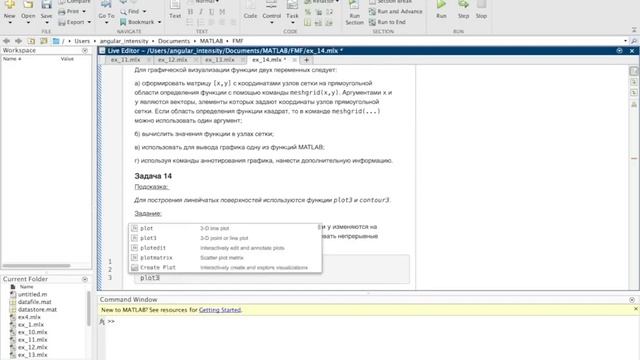Expand the Export dropdown

tap(89, 22)
